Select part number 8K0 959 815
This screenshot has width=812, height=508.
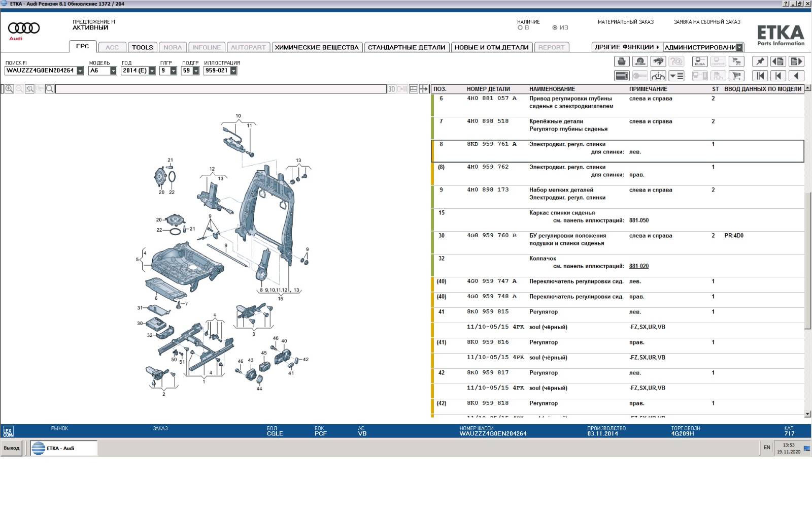pos(488,312)
